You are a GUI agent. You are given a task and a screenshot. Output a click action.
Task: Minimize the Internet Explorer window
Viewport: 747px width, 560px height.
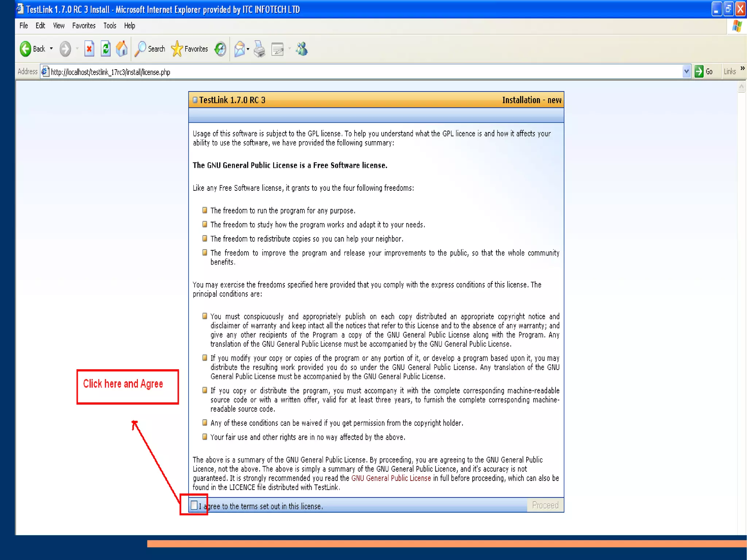pyautogui.click(x=716, y=9)
